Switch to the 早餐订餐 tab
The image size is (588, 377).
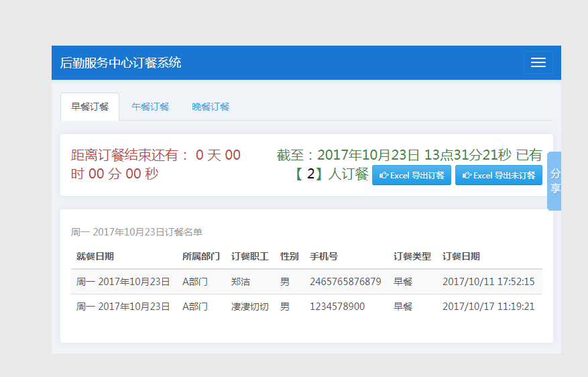click(x=90, y=107)
